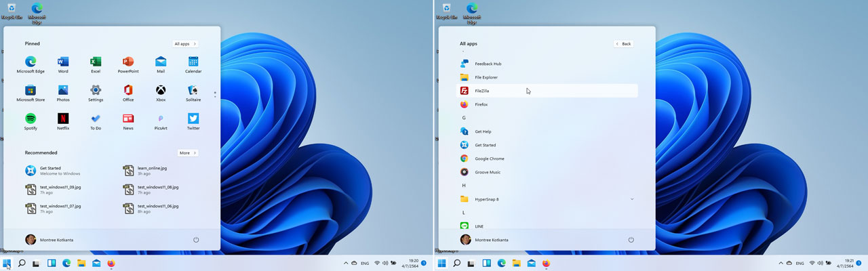The image size is (868, 271).
Task: Show hidden tray icons on 19:20 taskbar
Action: point(346,263)
